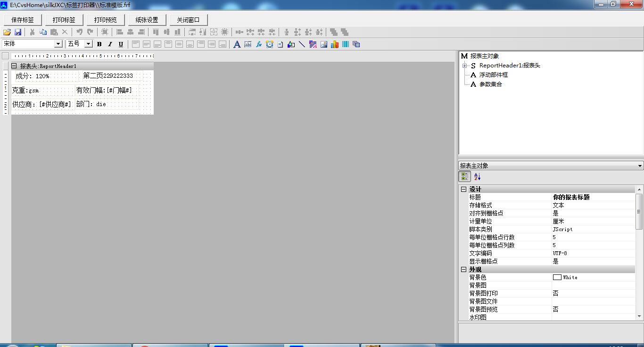The height and width of the screenshot is (347, 644).
Task: Select the 第二页229222333 text box
Action: coord(112,76)
